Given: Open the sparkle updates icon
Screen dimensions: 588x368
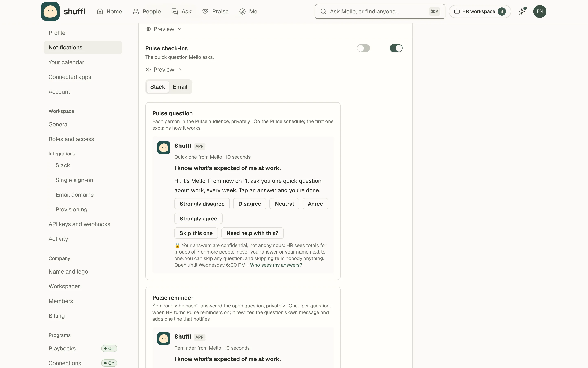Looking at the screenshot, I should 522,11.
